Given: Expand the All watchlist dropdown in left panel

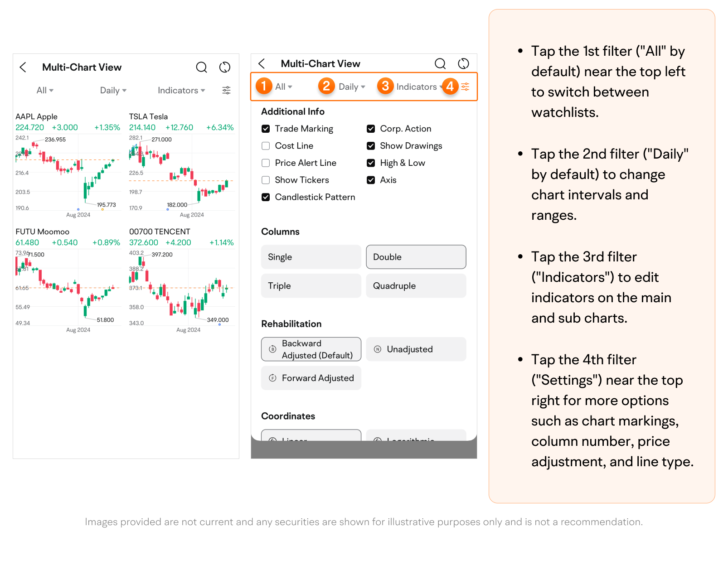Looking at the screenshot, I should coord(45,90).
